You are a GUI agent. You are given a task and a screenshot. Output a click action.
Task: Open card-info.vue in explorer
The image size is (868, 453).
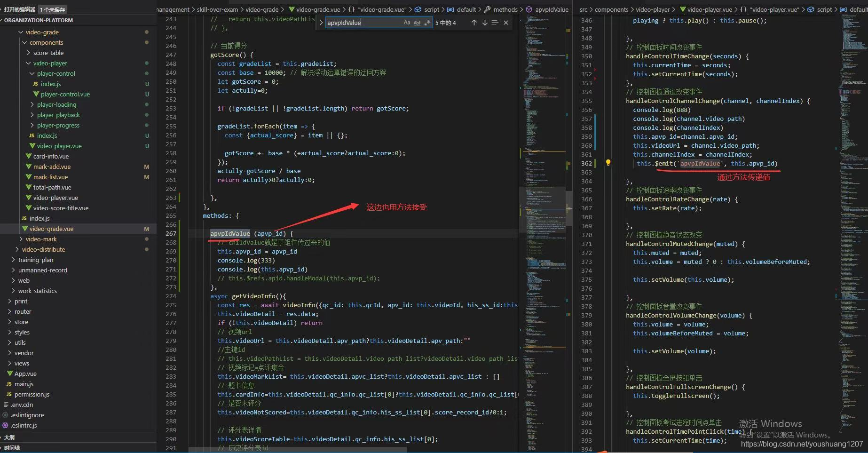[x=51, y=156]
